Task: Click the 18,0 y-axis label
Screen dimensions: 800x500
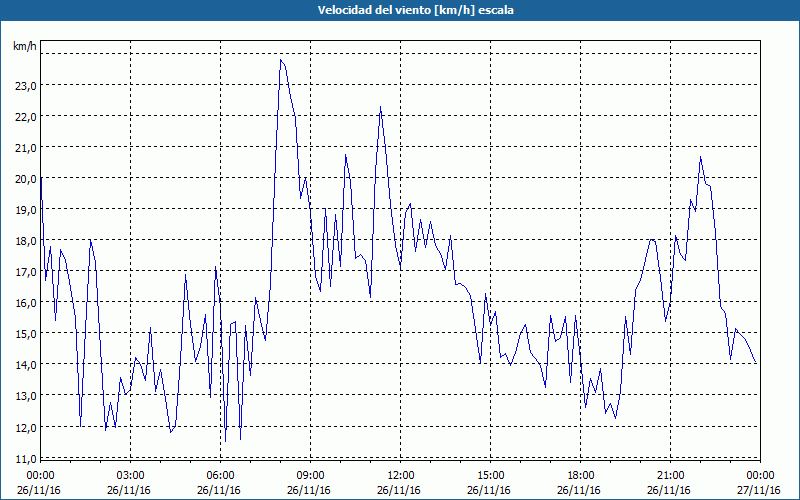Action: pyautogui.click(x=26, y=241)
